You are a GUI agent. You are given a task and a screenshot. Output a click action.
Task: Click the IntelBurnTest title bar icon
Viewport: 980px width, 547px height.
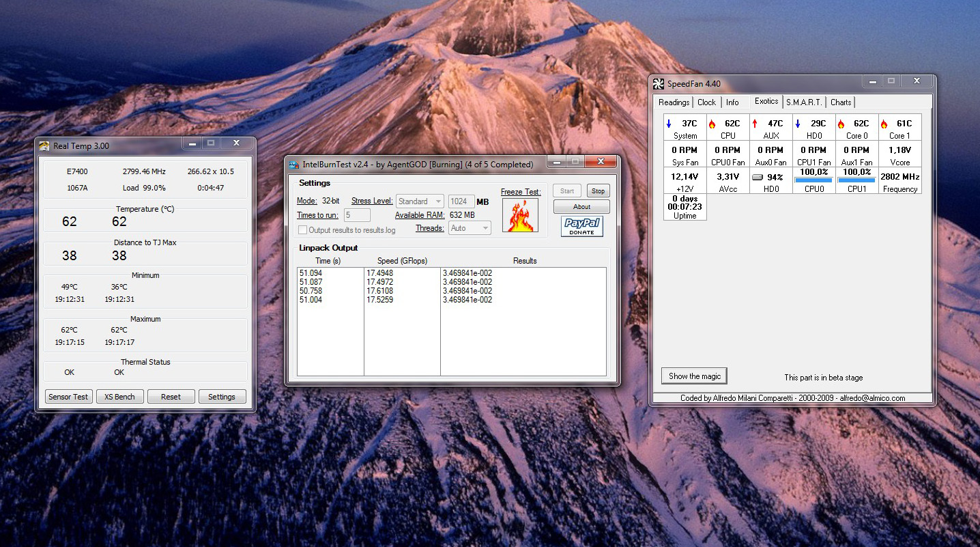(x=293, y=165)
